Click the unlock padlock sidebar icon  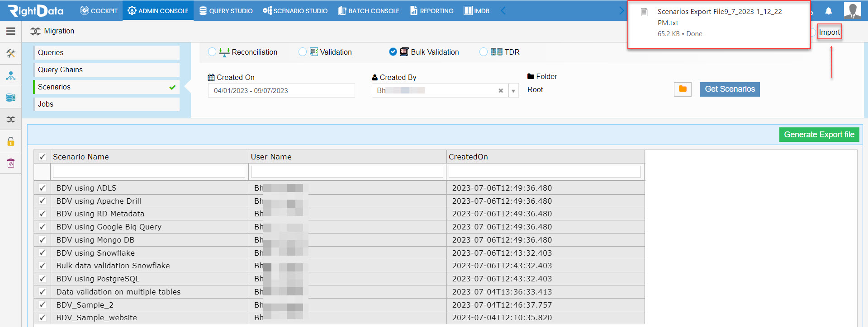point(11,141)
